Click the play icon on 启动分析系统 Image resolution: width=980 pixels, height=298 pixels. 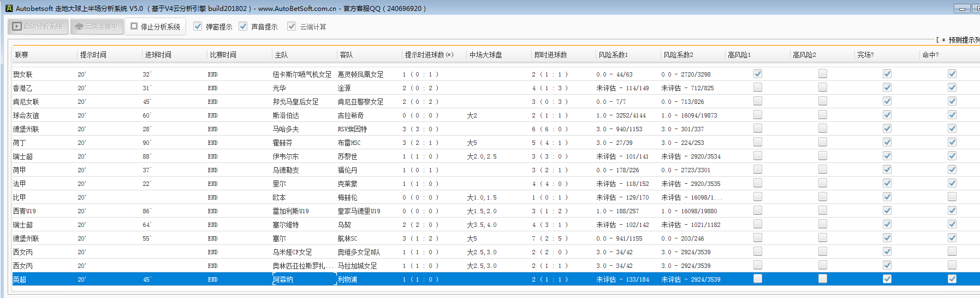point(17,26)
